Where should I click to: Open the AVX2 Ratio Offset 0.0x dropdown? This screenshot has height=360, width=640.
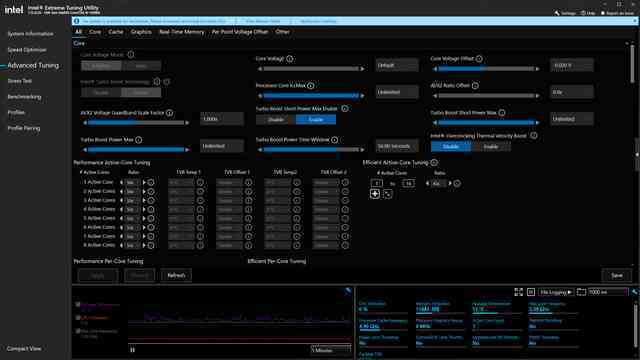(571, 92)
